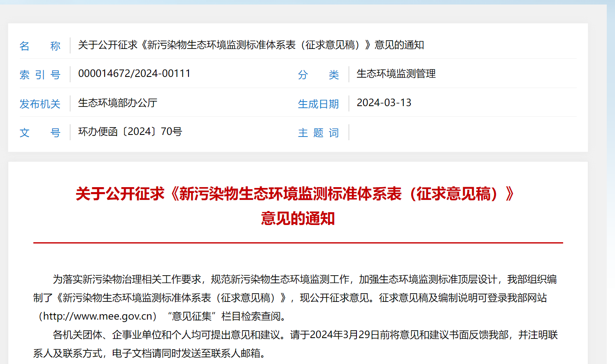Select the notice title in the 名称 row

(251, 45)
